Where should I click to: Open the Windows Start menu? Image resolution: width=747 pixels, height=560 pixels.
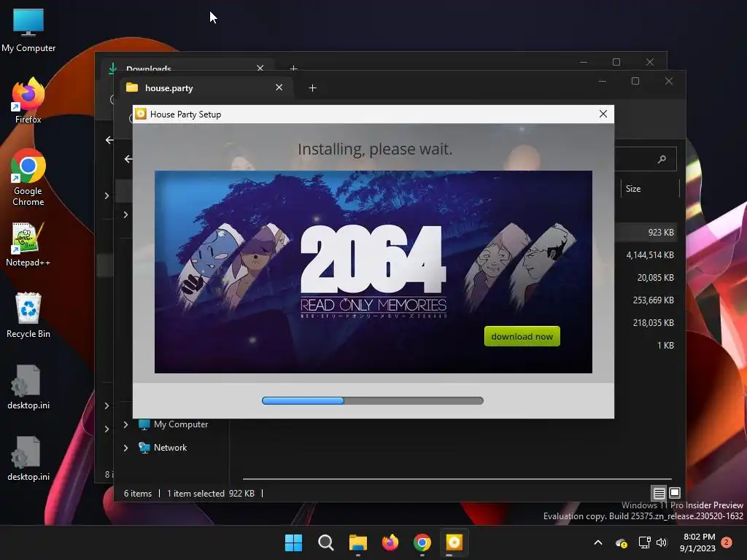click(293, 542)
